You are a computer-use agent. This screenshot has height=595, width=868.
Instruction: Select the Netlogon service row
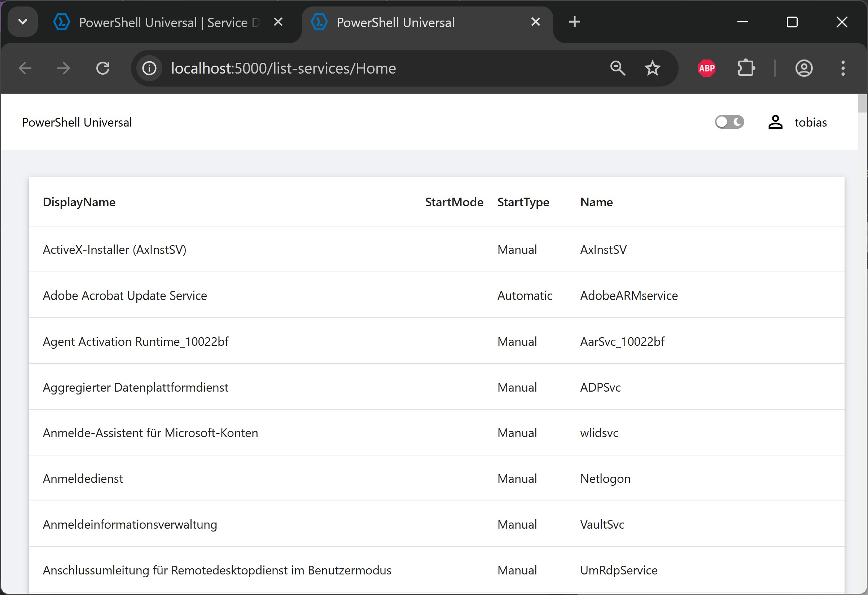click(x=605, y=479)
